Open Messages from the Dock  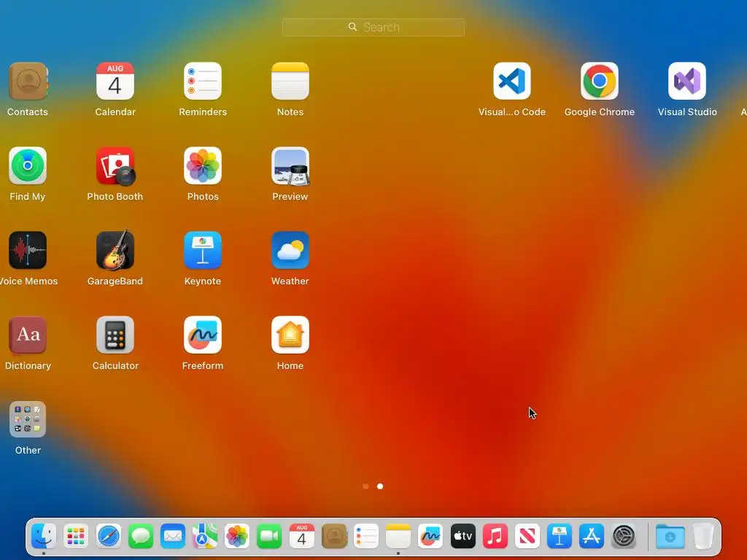tap(141, 537)
